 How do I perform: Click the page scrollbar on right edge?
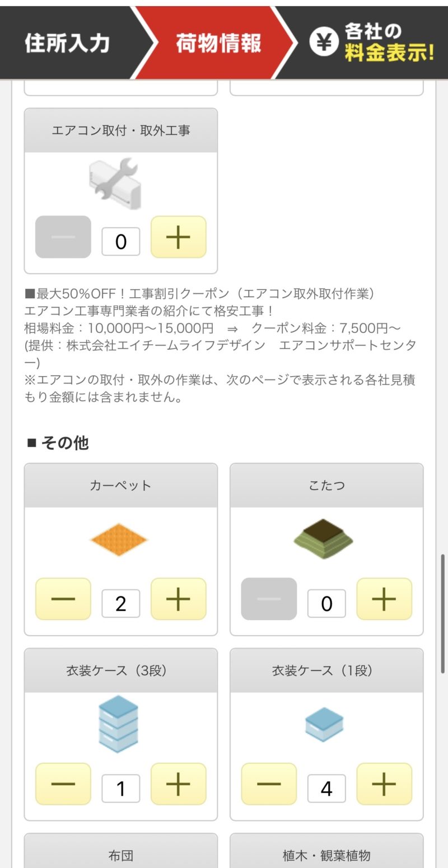click(442, 613)
